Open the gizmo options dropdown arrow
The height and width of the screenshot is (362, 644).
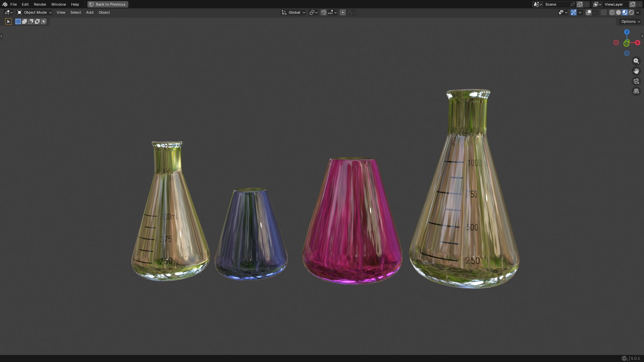[580, 12]
